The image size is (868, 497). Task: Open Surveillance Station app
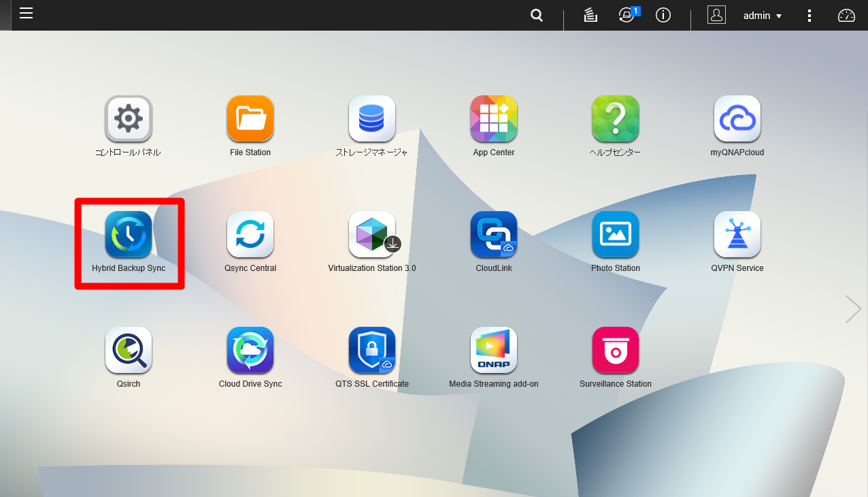tap(616, 350)
